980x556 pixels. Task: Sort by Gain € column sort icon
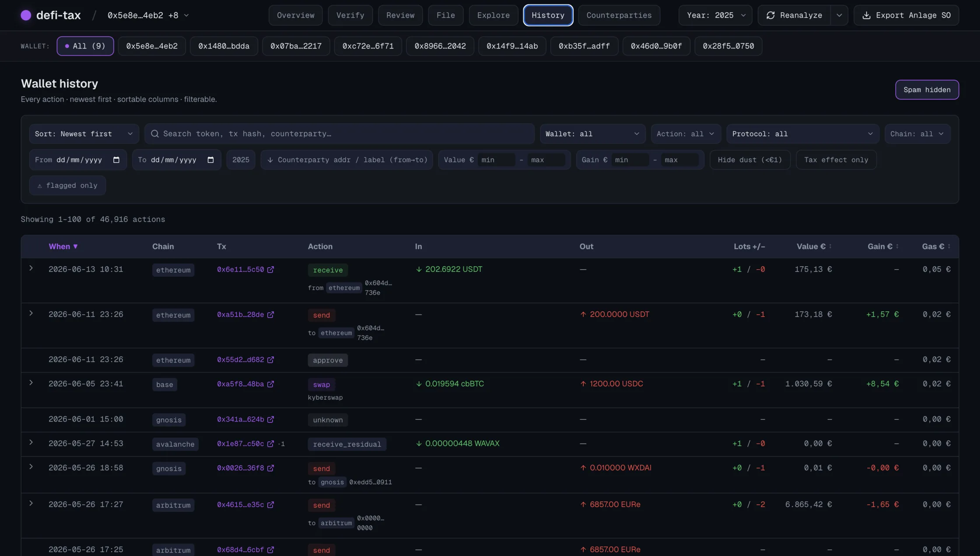(x=897, y=246)
